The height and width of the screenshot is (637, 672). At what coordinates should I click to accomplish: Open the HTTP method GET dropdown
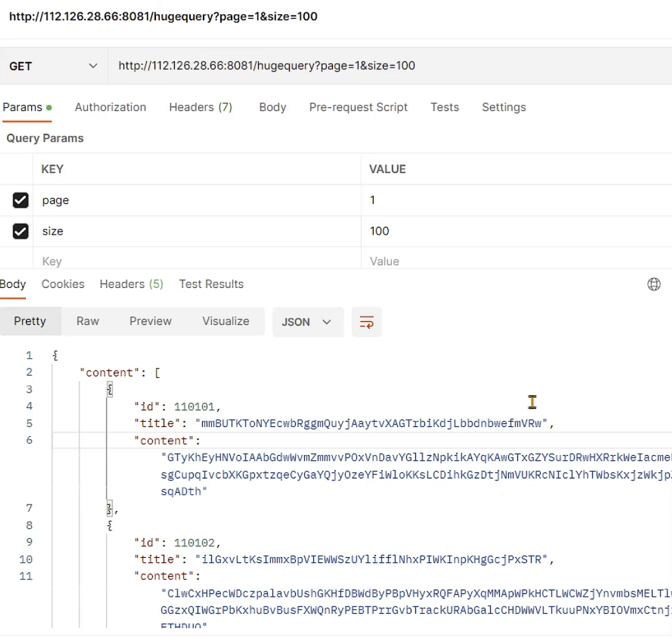(53, 66)
